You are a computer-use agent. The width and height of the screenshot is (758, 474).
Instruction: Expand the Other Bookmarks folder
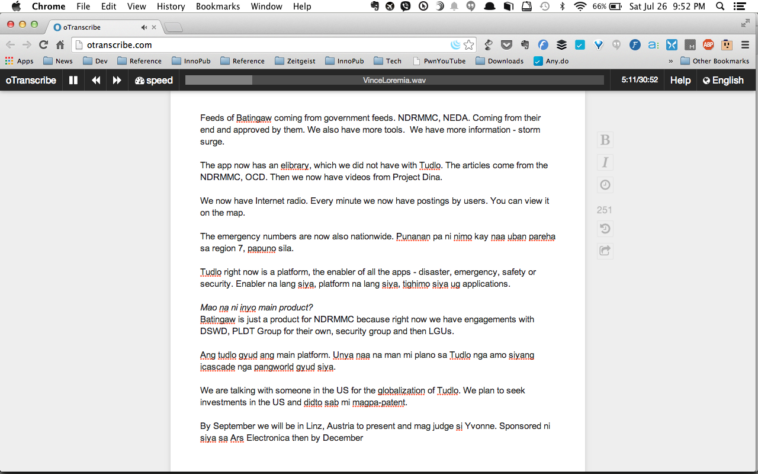click(714, 61)
